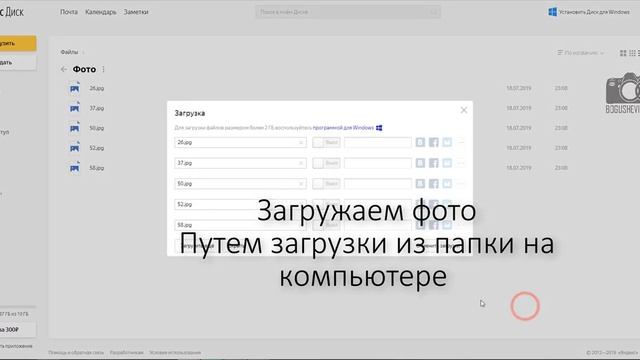This screenshot has height=360, width=640.
Task: Select the 26.jpg name field in the dialog
Action: pos(240,142)
